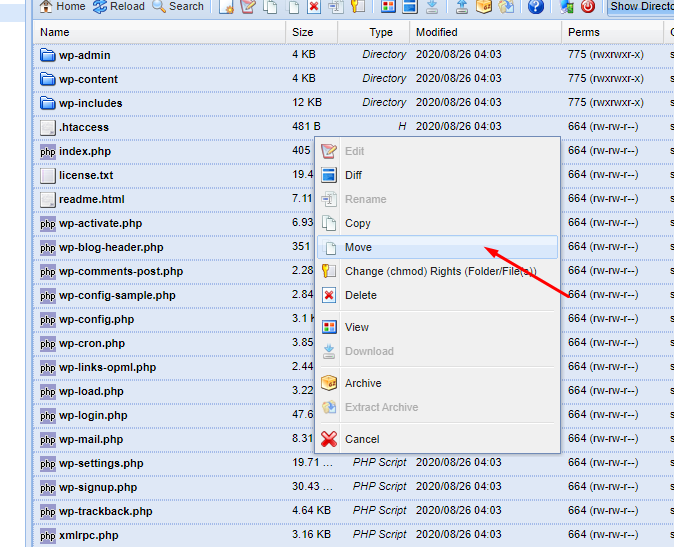Click the Extract Archive toolbar icon
The image size is (674, 547).
point(506,6)
